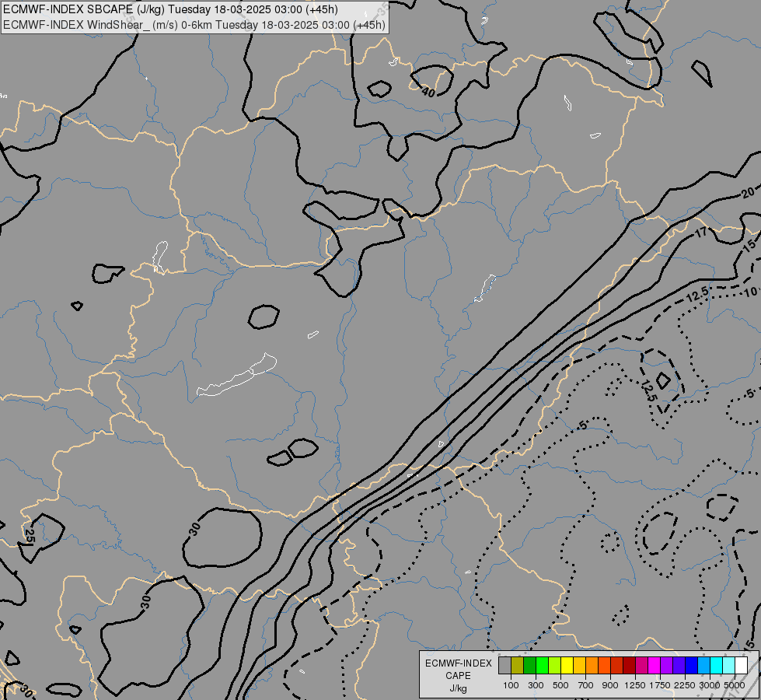Click the 1750 legend tick label

(x=660, y=685)
